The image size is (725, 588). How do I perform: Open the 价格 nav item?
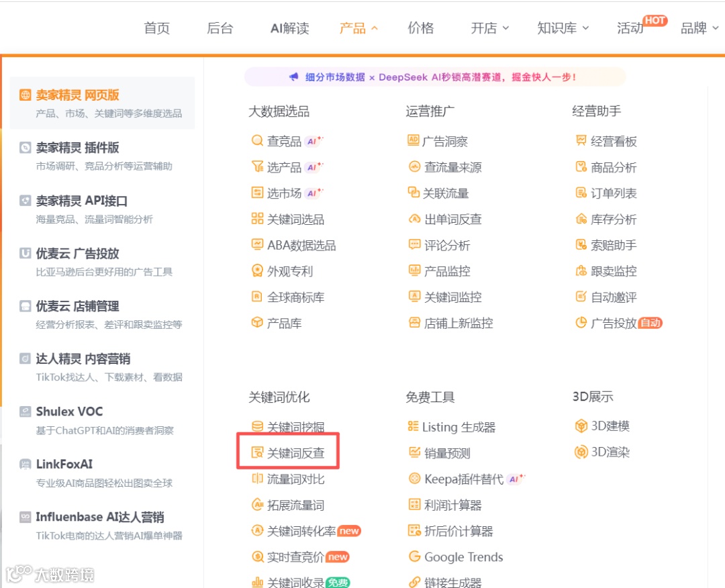(x=421, y=28)
